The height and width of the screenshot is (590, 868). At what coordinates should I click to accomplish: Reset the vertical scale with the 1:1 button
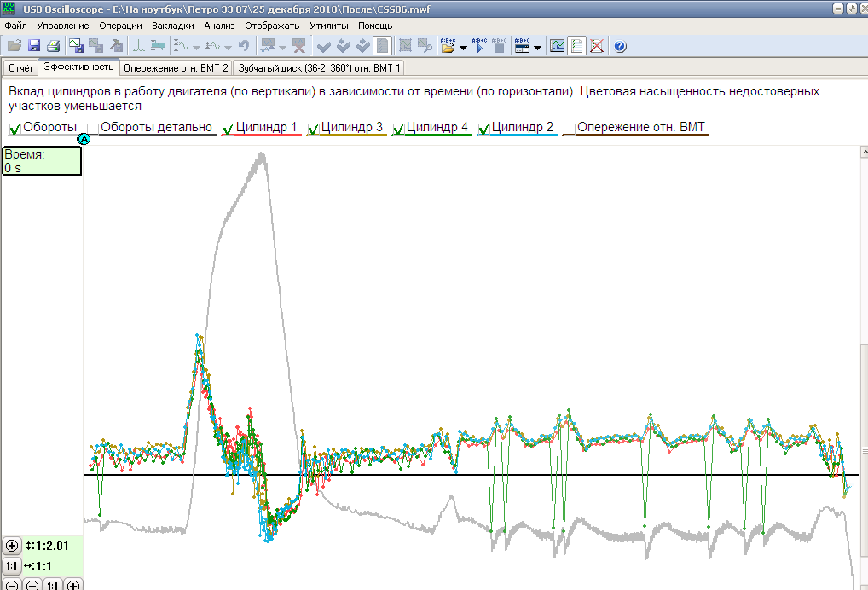12,565
